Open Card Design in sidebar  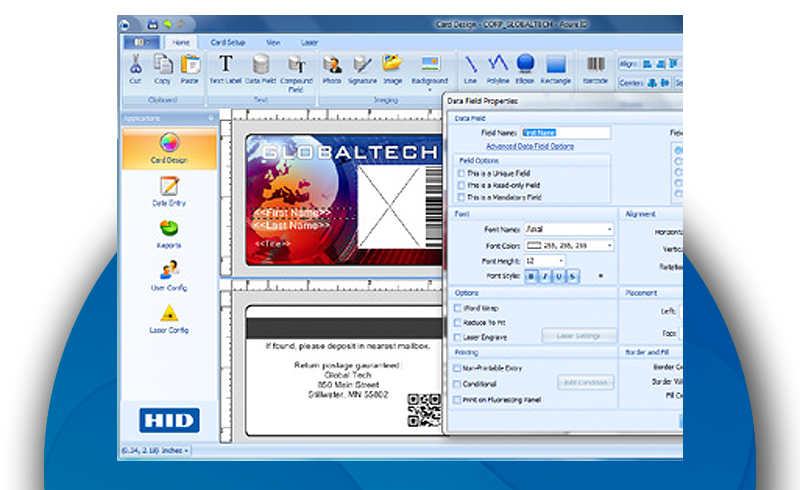click(169, 149)
